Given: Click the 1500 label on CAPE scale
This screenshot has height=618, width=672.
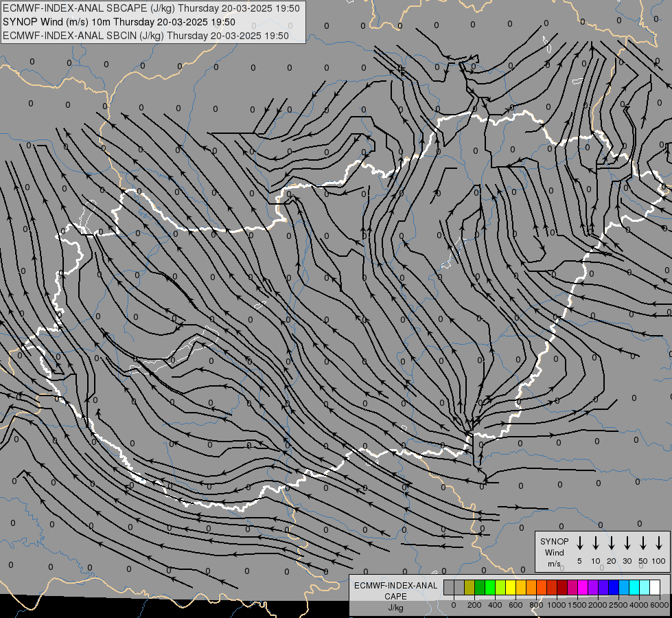Looking at the screenshot, I should (577, 605).
